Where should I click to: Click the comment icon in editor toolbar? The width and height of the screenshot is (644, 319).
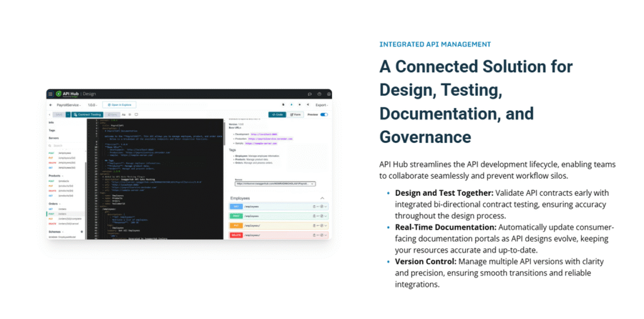(136, 115)
